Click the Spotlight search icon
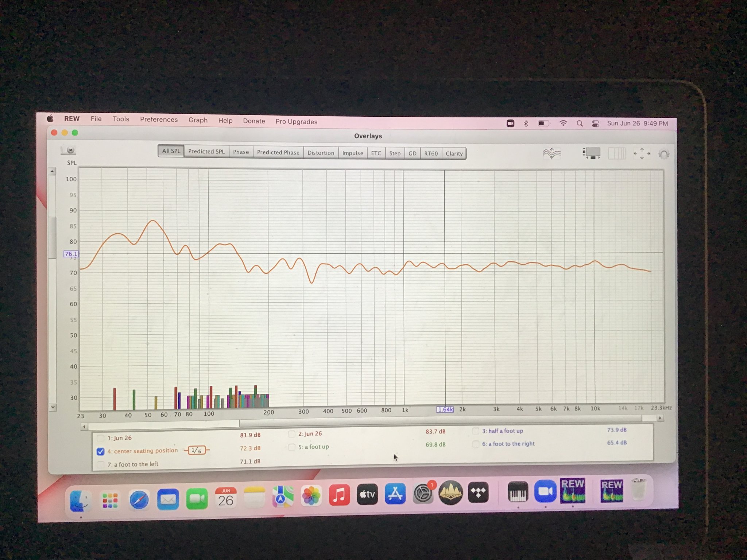747x560 pixels. click(580, 124)
